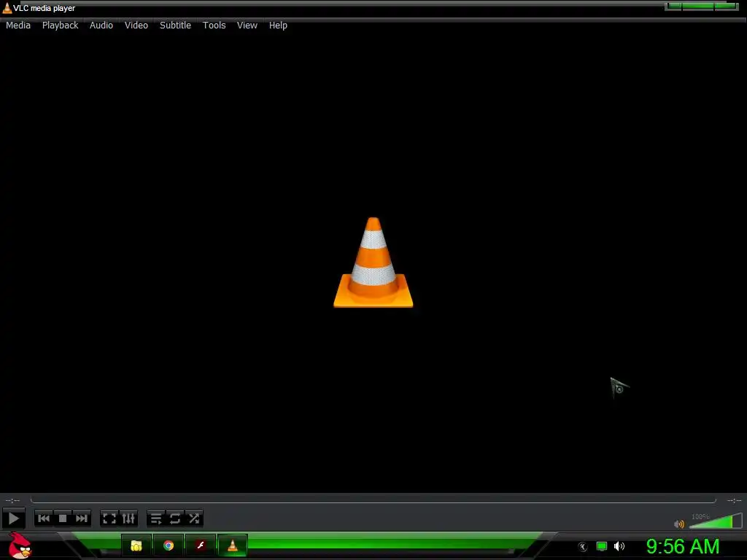This screenshot has width=747, height=560.
Task: Toggle the loop repeat mode
Action: pyautogui.click(x=175, y=518)
